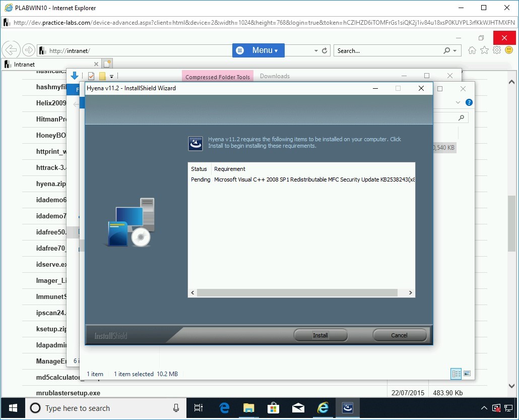Expand the File Explorer ribbon chevron
Image resolution: width=519 pixels, height=420 pixels.
[458, 102]
